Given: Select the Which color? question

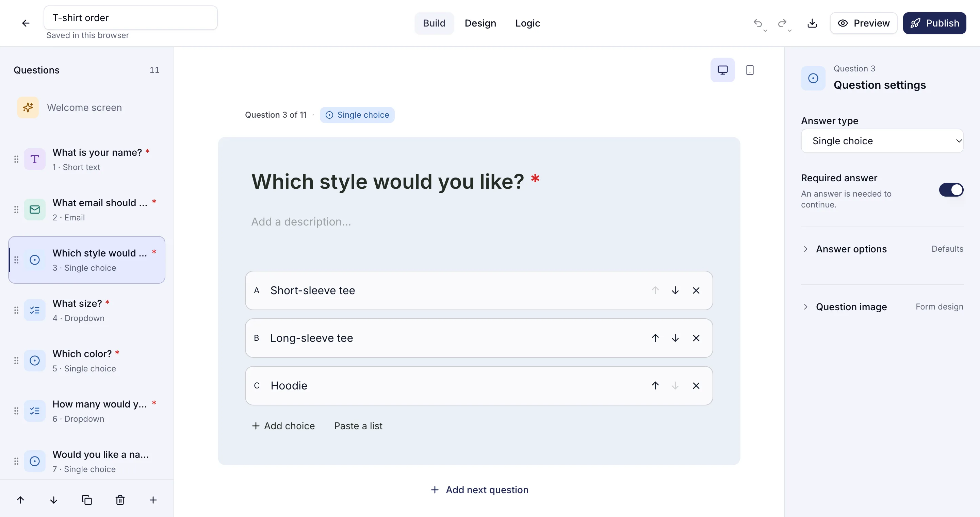Looking at the screenshot, I should [87, 361].
